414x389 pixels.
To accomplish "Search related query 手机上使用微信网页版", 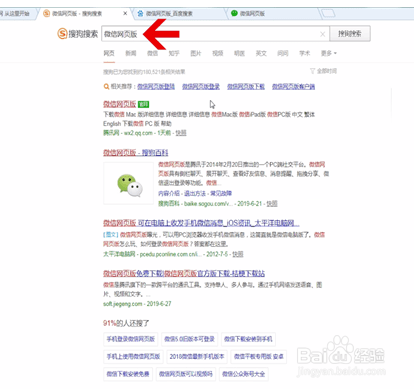I will [133, 357].
